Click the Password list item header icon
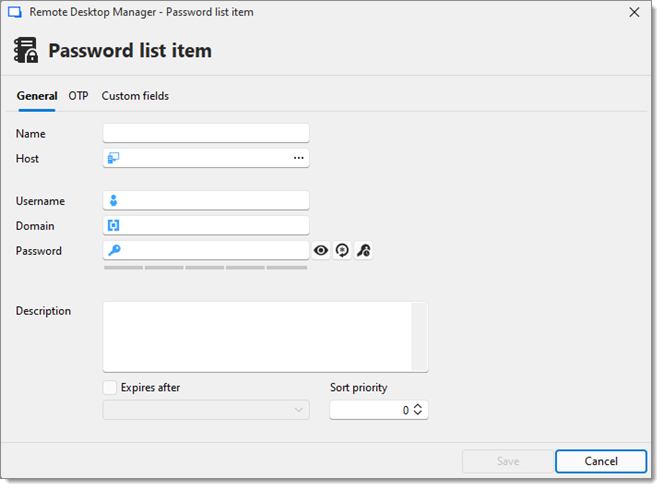 coord(26,50)
